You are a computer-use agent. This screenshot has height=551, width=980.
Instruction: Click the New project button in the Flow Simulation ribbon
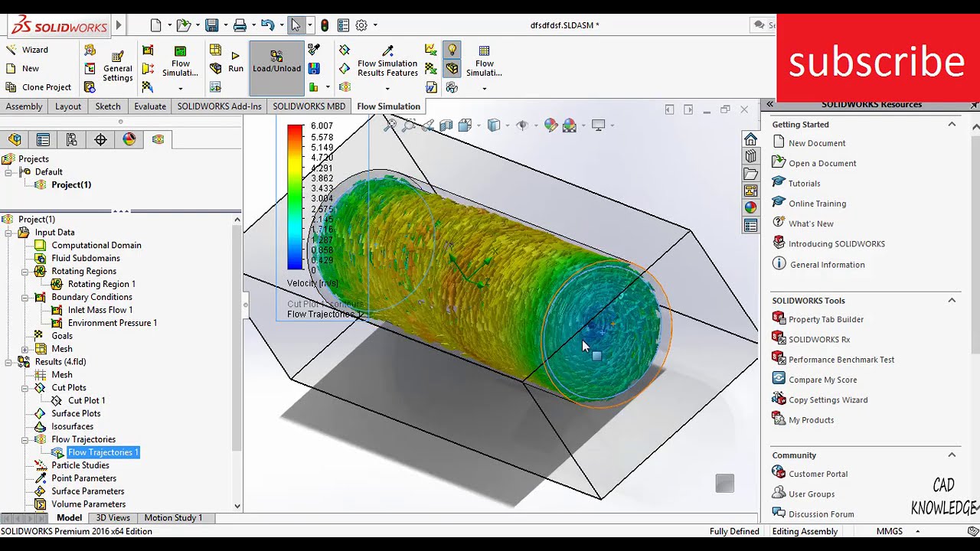(22, 68)
